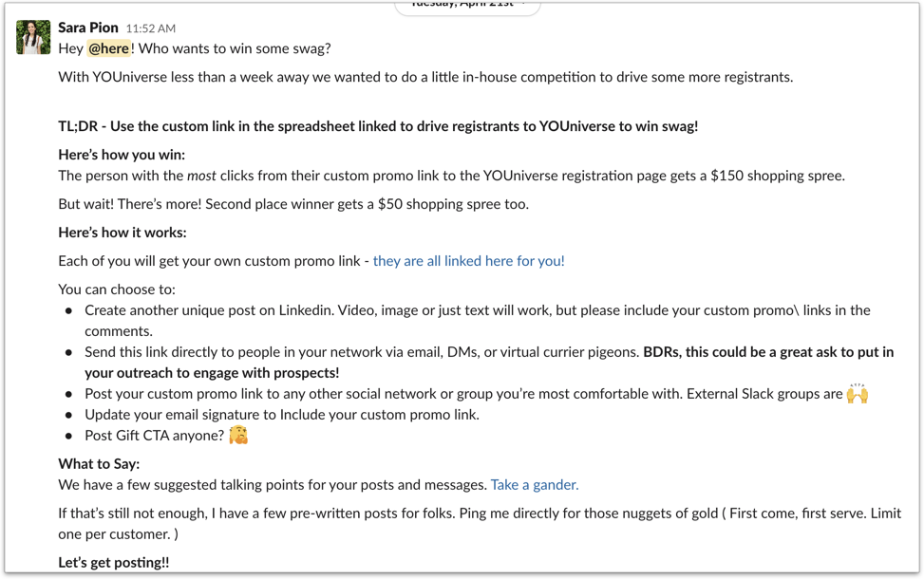This screenshot has height=579, width=924.
Task: Click the "Here's how it works:" heading
Action: tap(122, 233)
